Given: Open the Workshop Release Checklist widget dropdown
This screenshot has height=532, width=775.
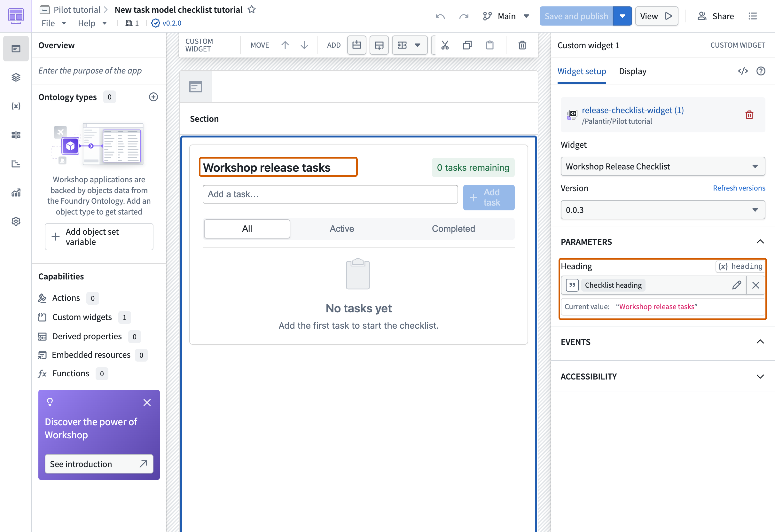Looking at the screenshot, I should 662,167.
